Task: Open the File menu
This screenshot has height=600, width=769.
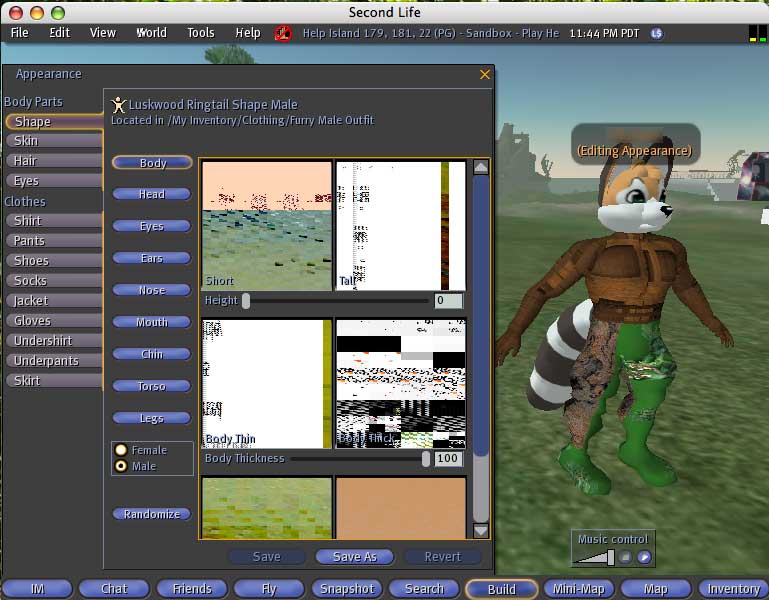Action: (x=20, y=33)
